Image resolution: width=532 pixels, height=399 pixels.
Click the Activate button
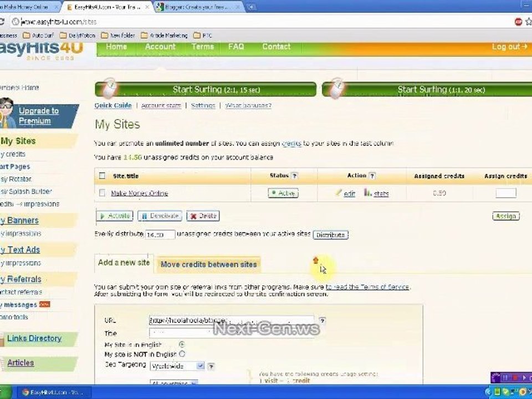[x=115, y=216]
